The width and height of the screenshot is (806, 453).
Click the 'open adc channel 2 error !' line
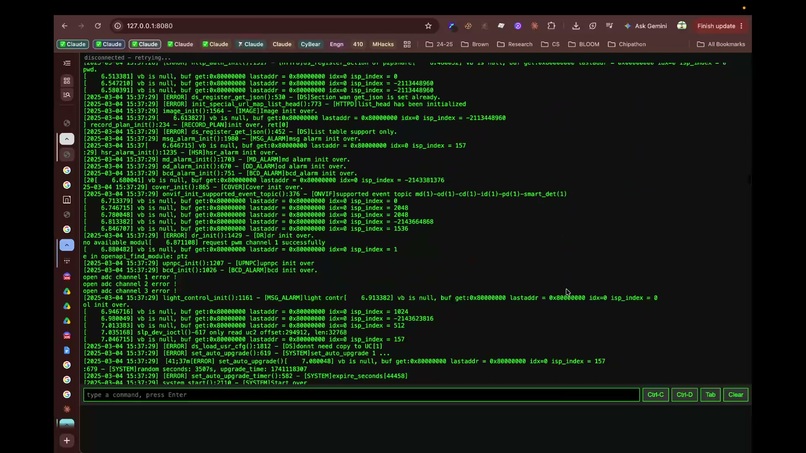pyautogui.click(x=130, y=284)
